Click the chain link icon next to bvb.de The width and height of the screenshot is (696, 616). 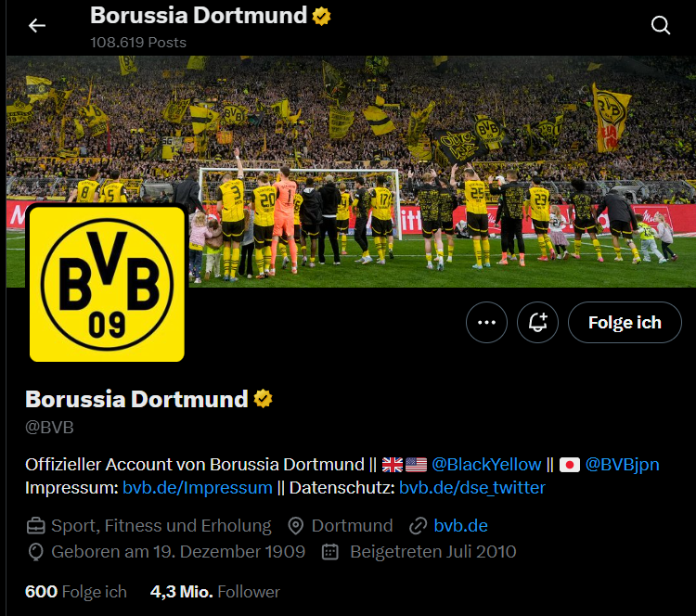coord(419,526)
